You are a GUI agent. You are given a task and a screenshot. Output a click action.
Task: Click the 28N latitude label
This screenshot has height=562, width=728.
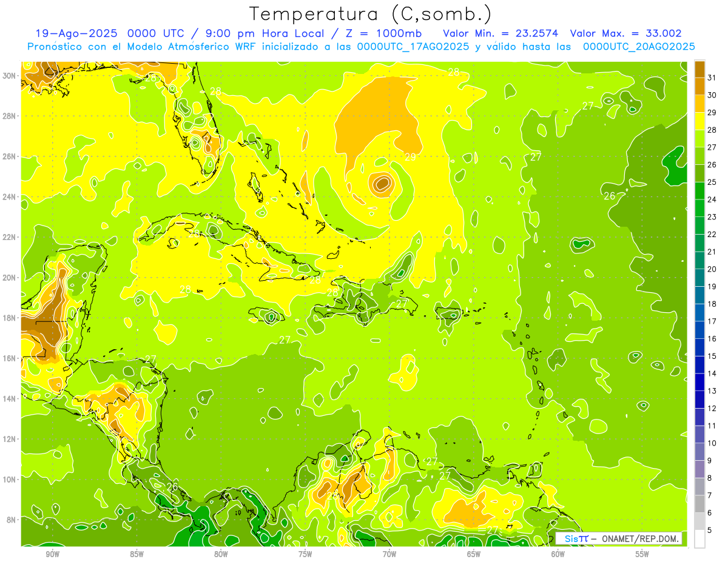point(10,116)
